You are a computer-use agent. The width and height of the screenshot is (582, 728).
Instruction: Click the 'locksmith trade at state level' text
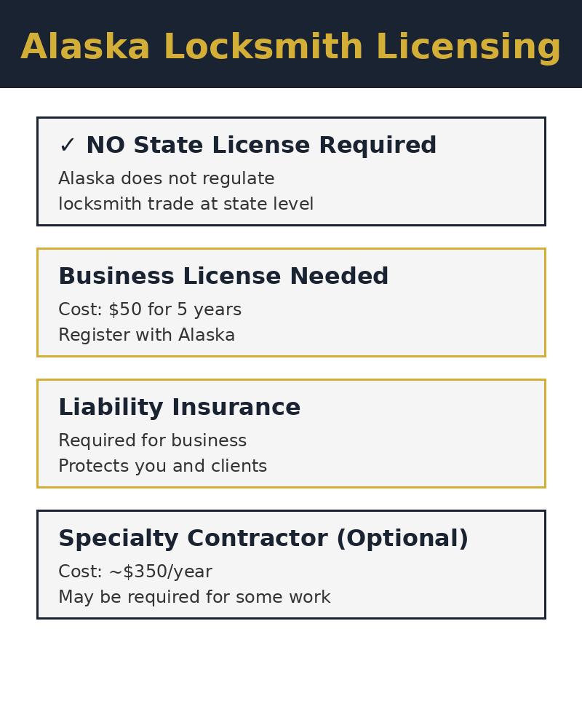[x=186, y=205]
